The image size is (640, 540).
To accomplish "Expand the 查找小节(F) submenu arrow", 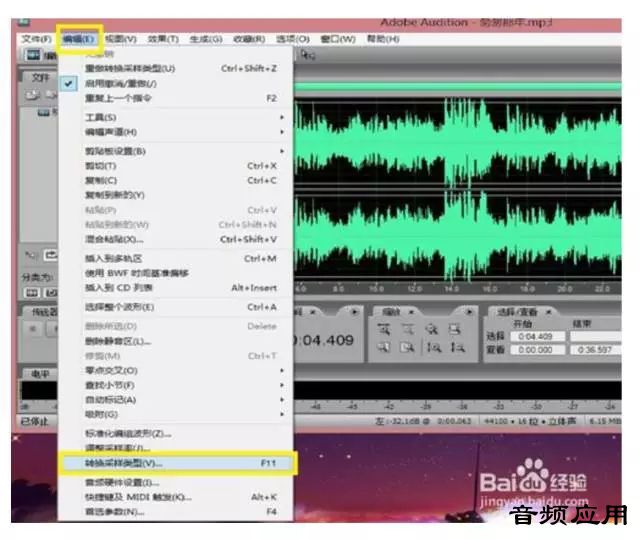I will pyautogui.click(x=282, y=385).
